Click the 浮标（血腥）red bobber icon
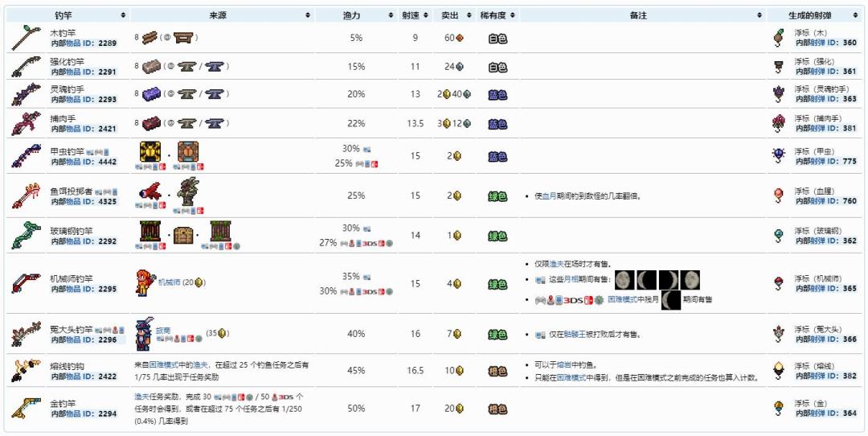The height and width of the screenshot is (436, 868). tap(779, 195)
